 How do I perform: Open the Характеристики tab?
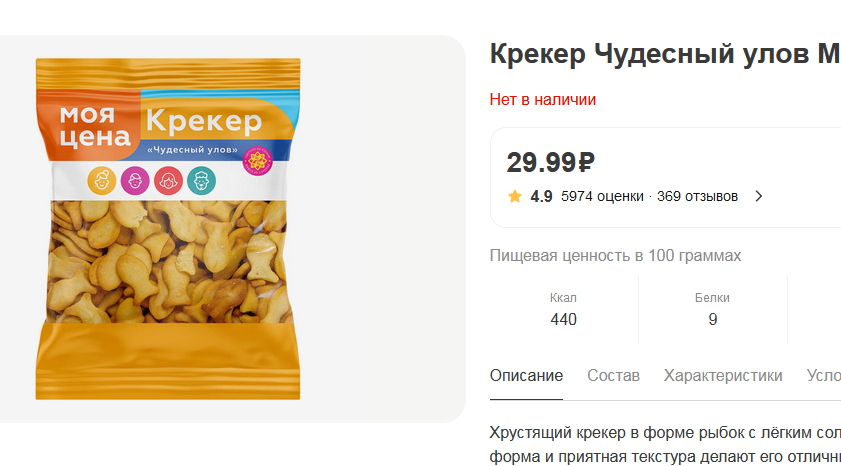723,375
